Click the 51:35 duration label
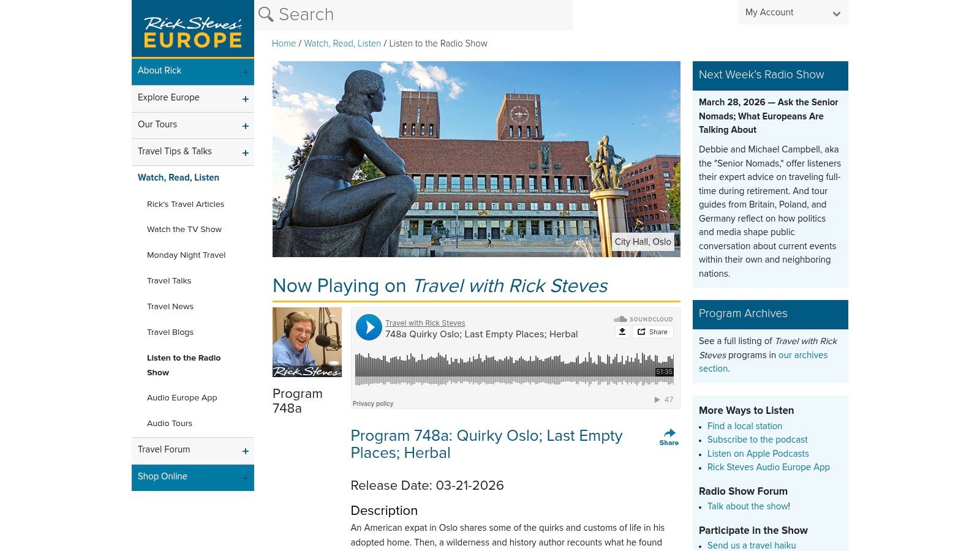Viewport: 980px width, 551px height. 664,372
